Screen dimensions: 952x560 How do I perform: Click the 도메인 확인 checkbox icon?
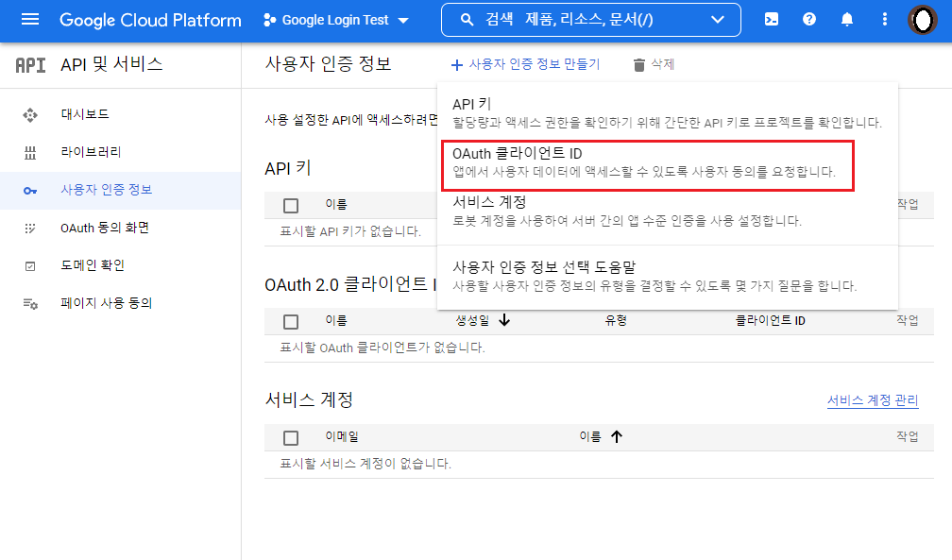click(30, 266)
